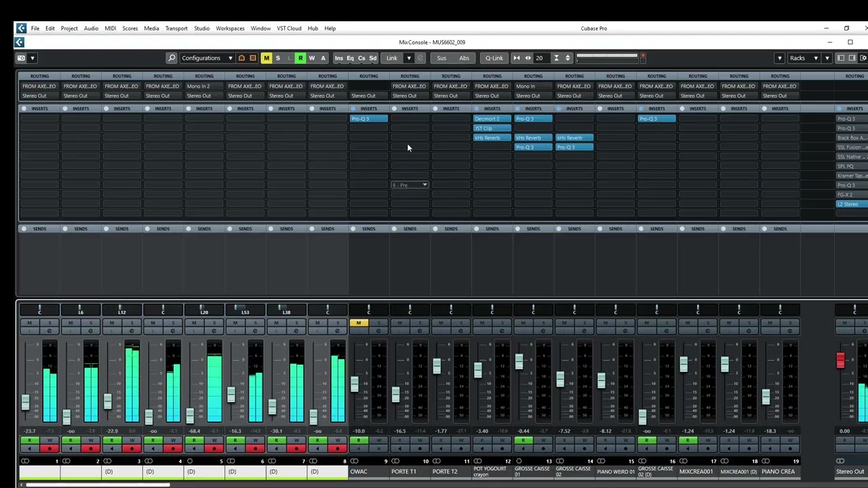This screenshot has width=868, height=488.
Task: Mute channel 4
Action: tap(153, 323)
